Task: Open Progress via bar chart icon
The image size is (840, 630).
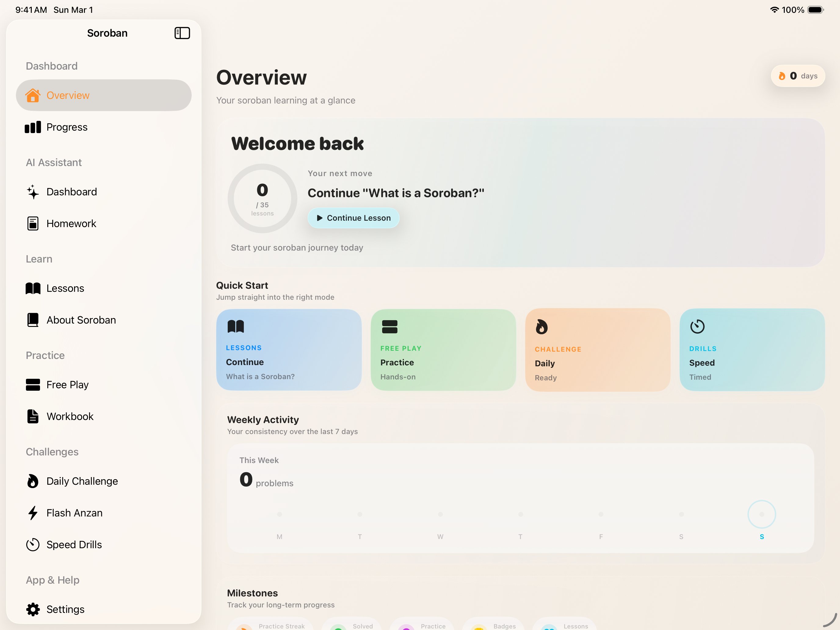Action: click(x=33, y=127)
